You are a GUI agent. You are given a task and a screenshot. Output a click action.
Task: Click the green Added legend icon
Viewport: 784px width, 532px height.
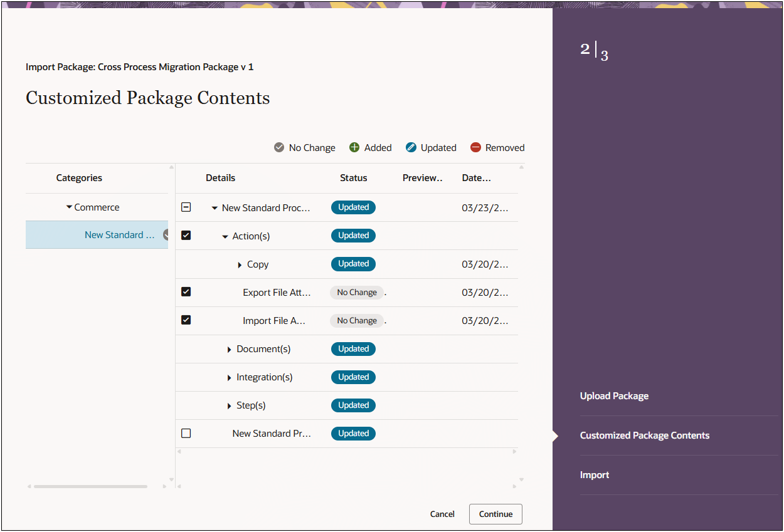pos(354,148)
